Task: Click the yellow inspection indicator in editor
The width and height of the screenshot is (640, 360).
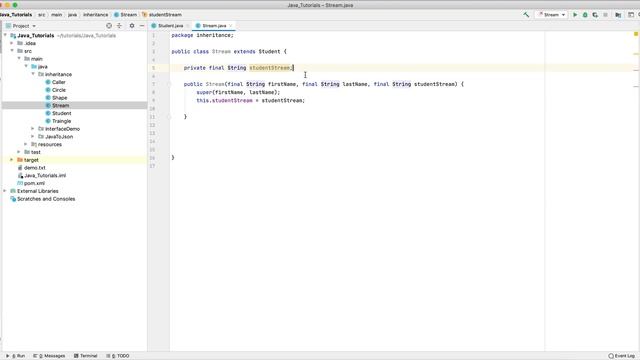Action: click(x=636, y=34)
